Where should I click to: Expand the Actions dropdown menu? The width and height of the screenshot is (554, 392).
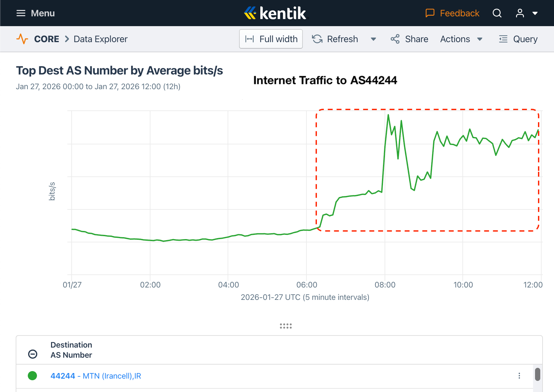pyautogui.click(x=461, y=39)
